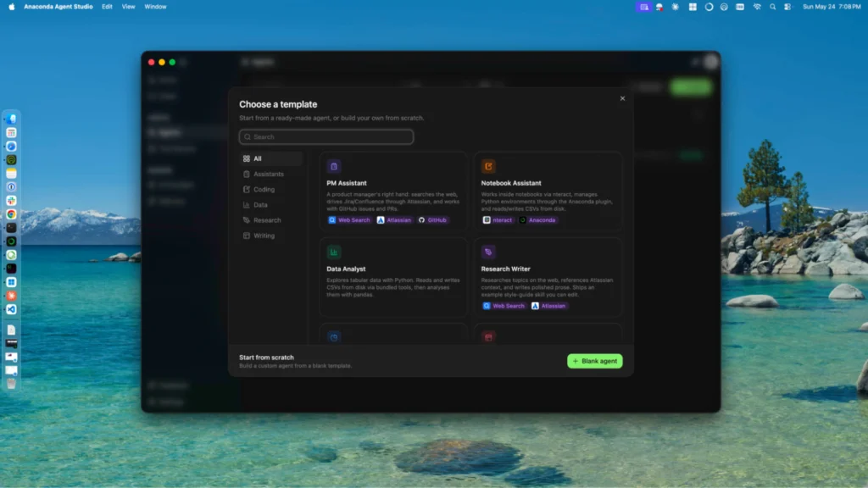Select the Assistants category
868x488 pixels.
click(x=271, y=175)
